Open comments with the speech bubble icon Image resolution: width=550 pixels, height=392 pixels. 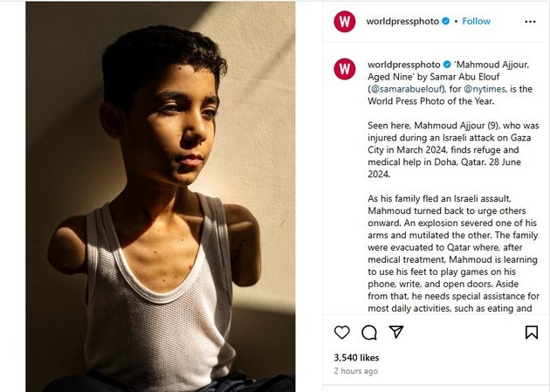369,333
